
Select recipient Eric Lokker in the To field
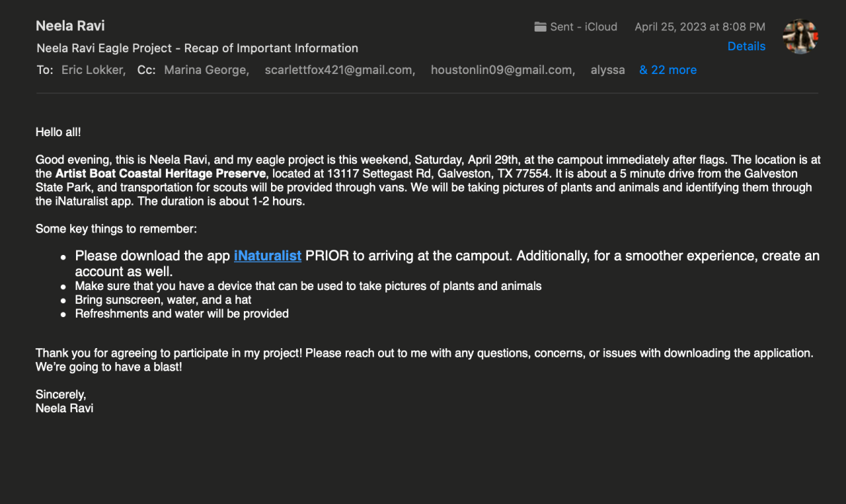(x=92, y=70)
